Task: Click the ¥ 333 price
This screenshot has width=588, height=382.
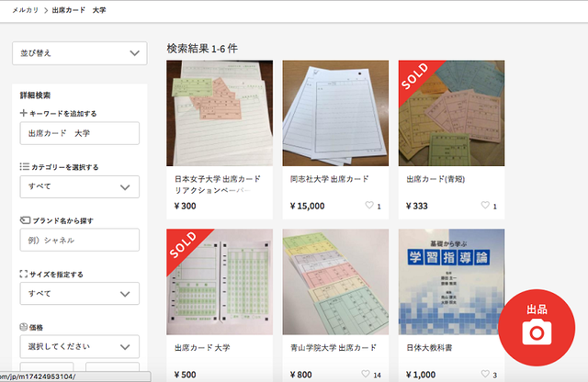Action: tap(416, 206)
